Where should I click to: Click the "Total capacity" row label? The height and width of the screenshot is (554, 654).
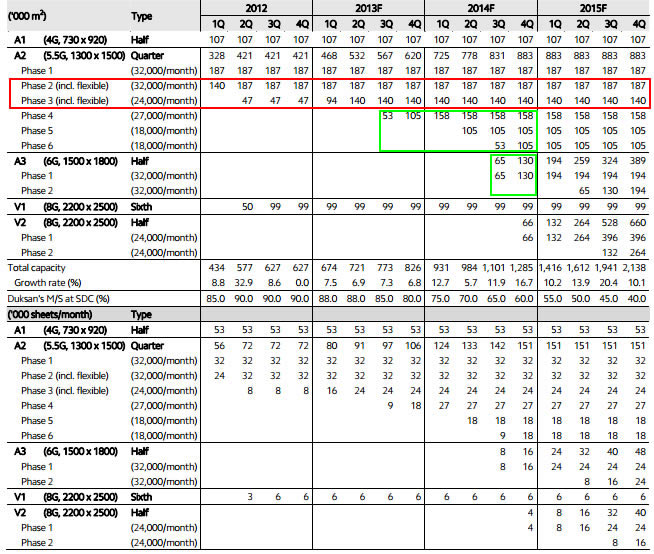37,268
